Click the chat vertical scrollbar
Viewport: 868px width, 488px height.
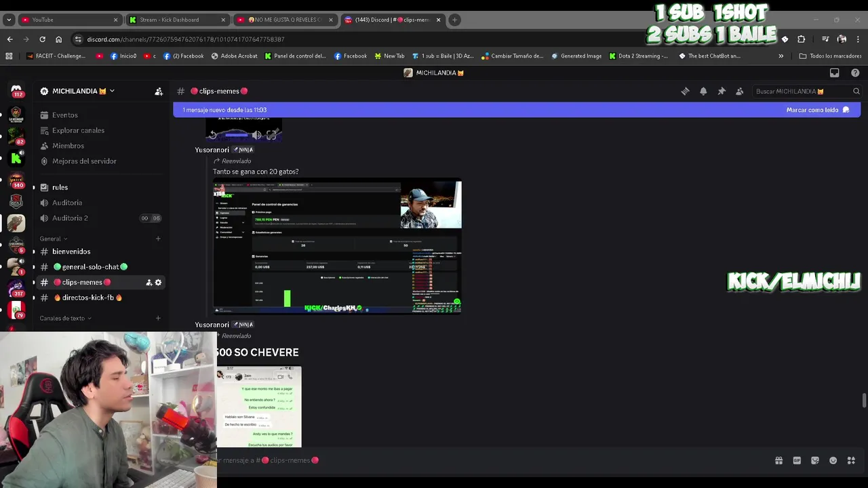pos(864,400)
